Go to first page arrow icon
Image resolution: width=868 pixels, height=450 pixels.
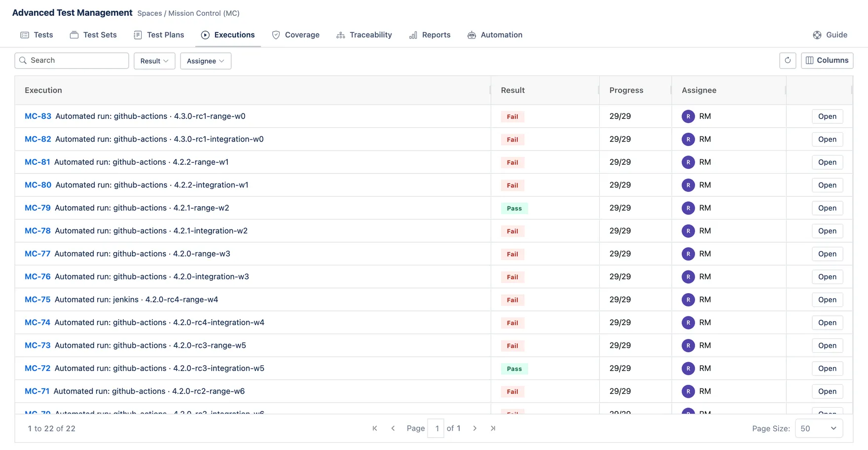(375, 428)
